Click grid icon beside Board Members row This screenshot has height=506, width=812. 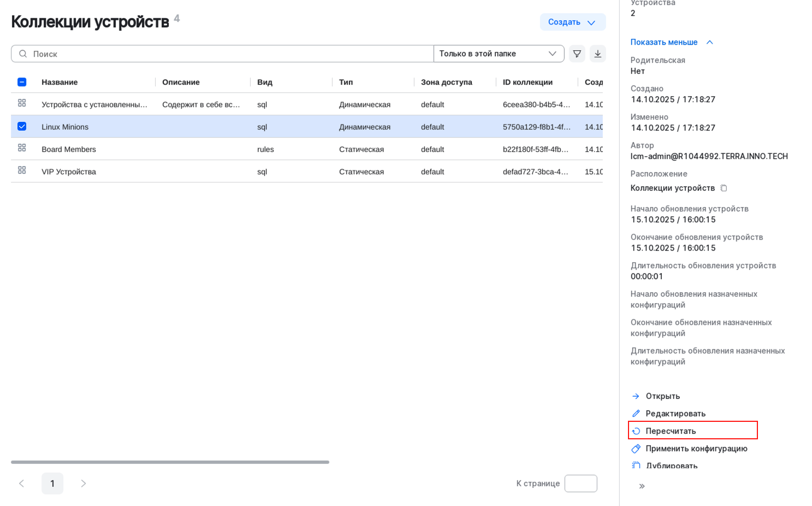click(x=22, y=148)
